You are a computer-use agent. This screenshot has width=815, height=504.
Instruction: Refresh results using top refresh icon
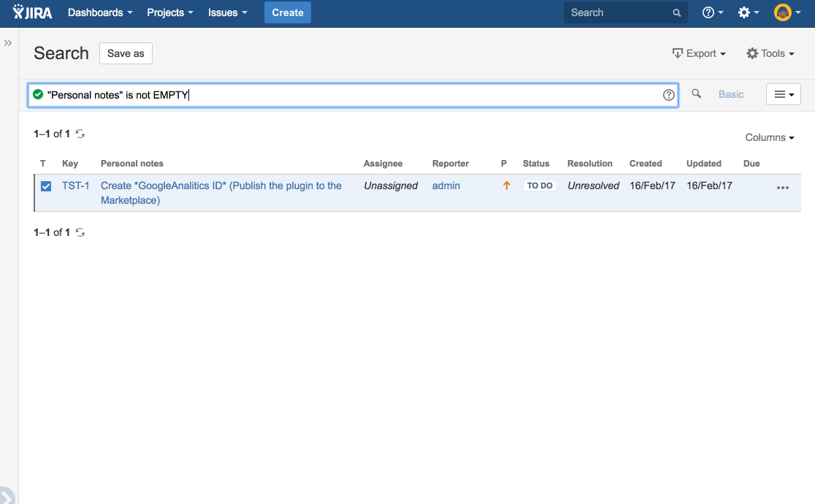point(80,134)
